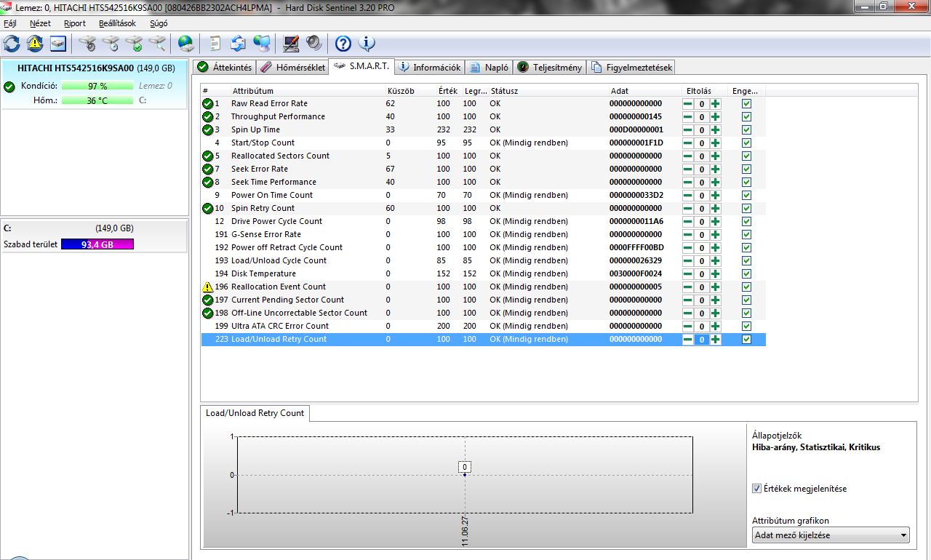This screenshot has width=931, height=560.
Task: Toggle the checkbox on Seek Error Rate row
Action: pos(746,169)
